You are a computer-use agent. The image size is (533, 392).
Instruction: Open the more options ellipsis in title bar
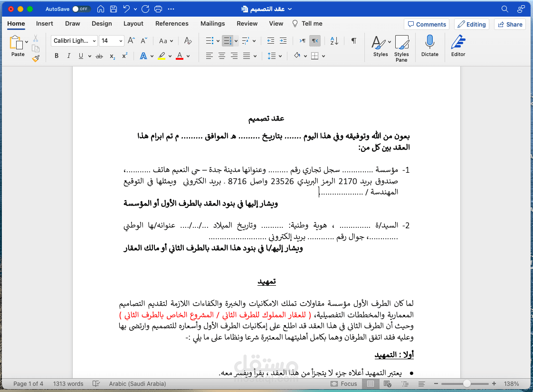171,9
